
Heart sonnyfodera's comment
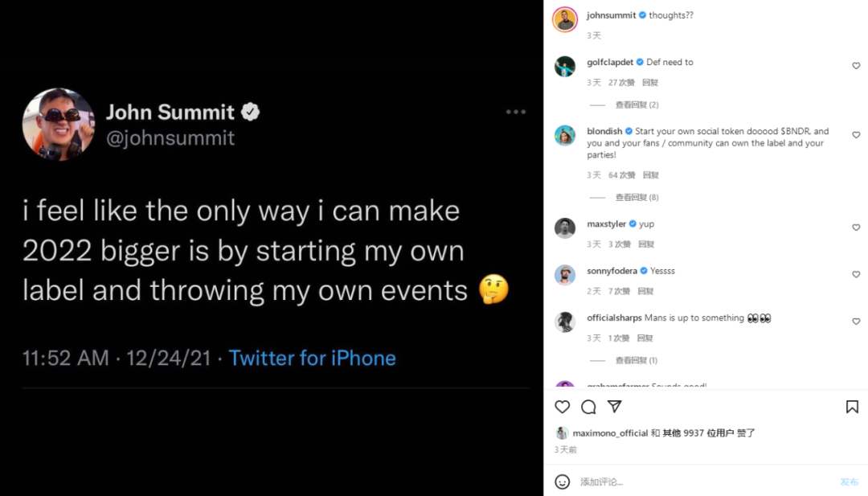pyautogui.click(x=856, y=275)
